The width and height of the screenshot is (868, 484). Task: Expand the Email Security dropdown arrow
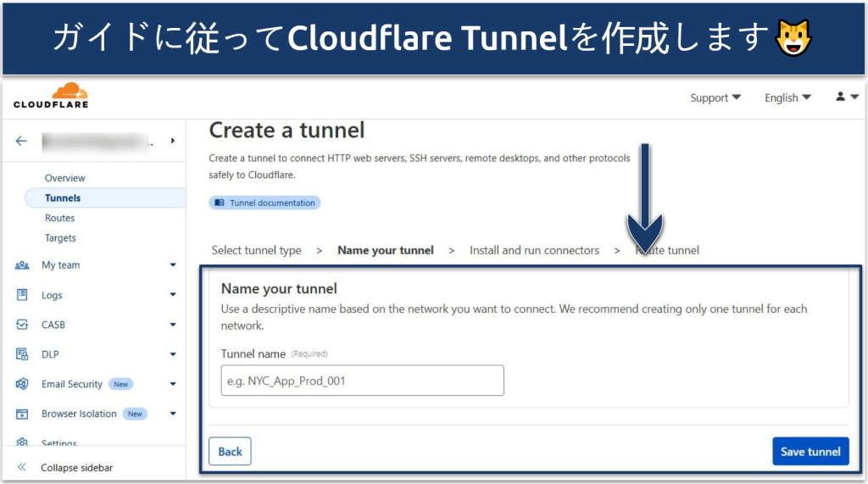173,384
